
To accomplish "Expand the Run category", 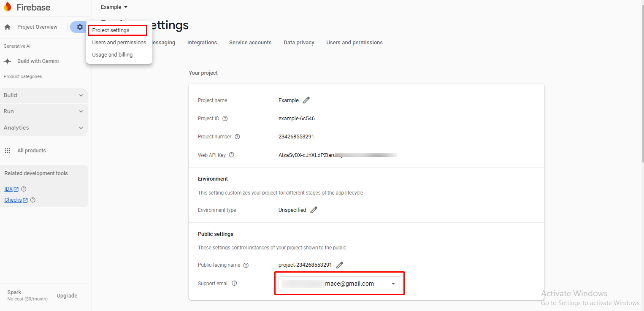I will coord(44,111).
